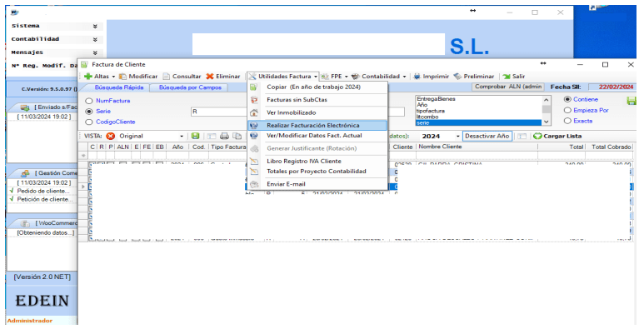Viewport: 644px width, 334px height.
Task: Select the NumFactura radio button
Action: pos(88,101)
